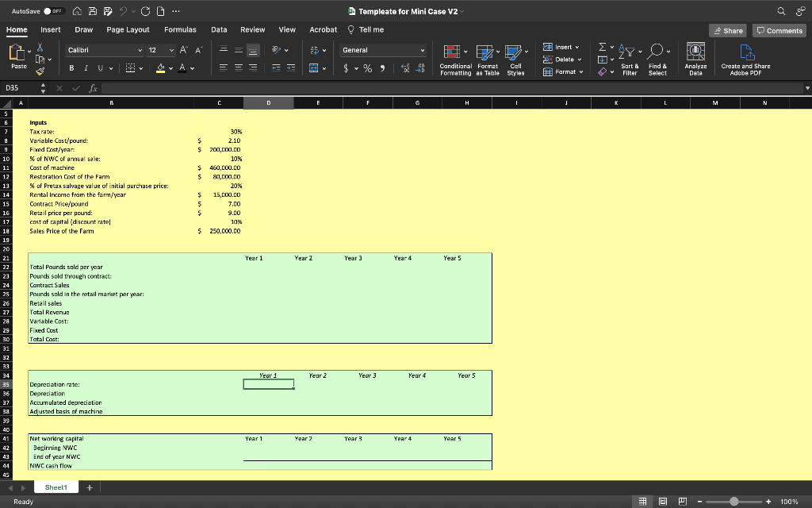Click Create and Share Adobe PDF

pyautogui.click(x=745, y=59)
